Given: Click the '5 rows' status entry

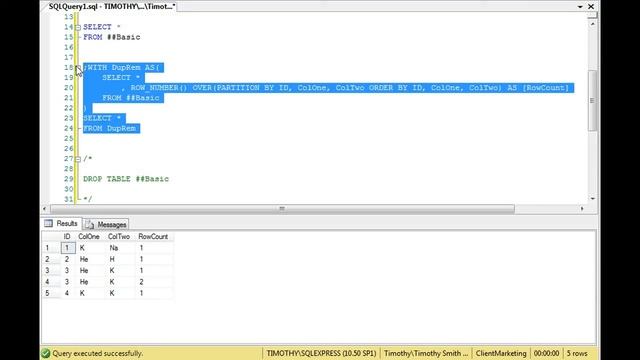Looking at the screenshot, I should click(x=577, y=353).
